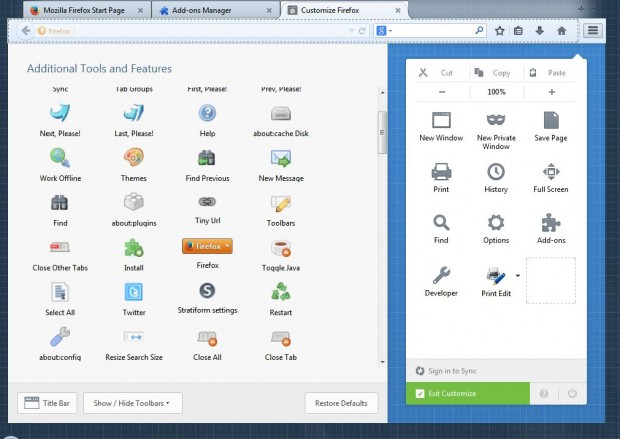Click New Window in the menu panel
This screenshot has height=439, width=620.
click(x=441, y=127)
